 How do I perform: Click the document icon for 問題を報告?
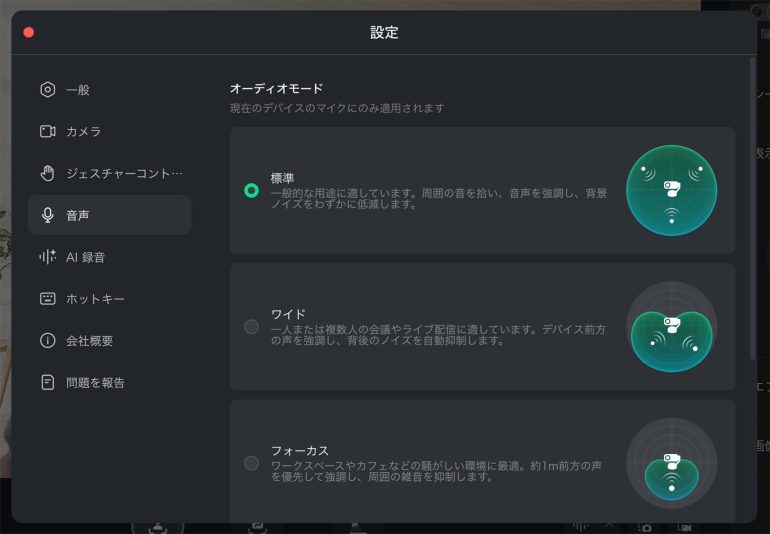tap(47, 383)
